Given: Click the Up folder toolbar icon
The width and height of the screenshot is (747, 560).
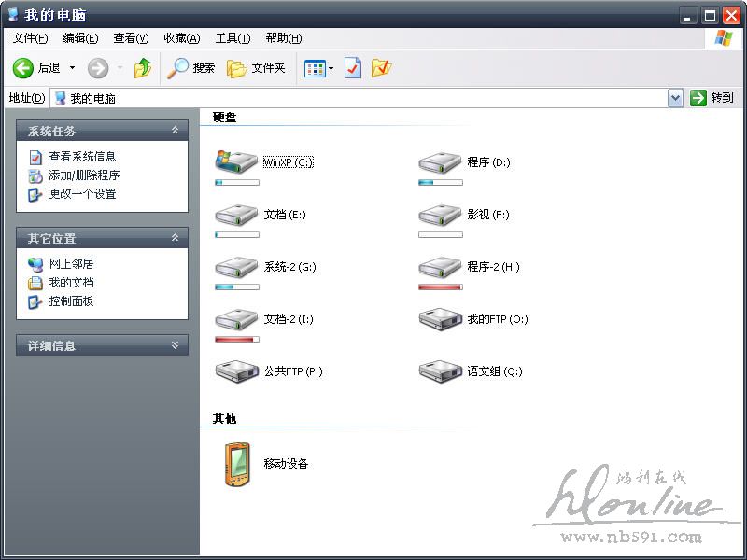Looking at the screenshot, I should tap(142, 68).
